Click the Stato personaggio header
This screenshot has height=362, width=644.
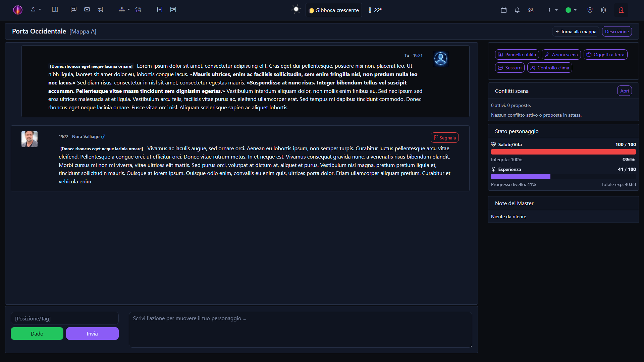[x=517, y=131]
